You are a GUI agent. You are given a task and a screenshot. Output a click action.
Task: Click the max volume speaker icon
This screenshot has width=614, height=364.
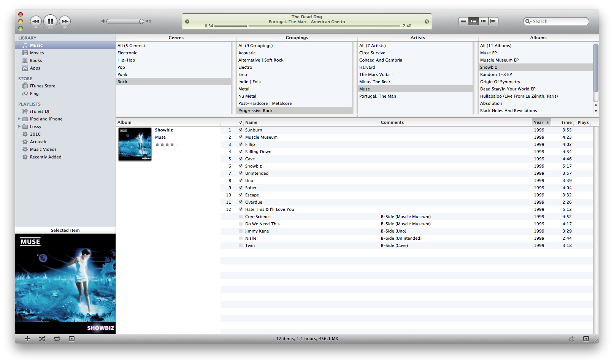(148, 21)
